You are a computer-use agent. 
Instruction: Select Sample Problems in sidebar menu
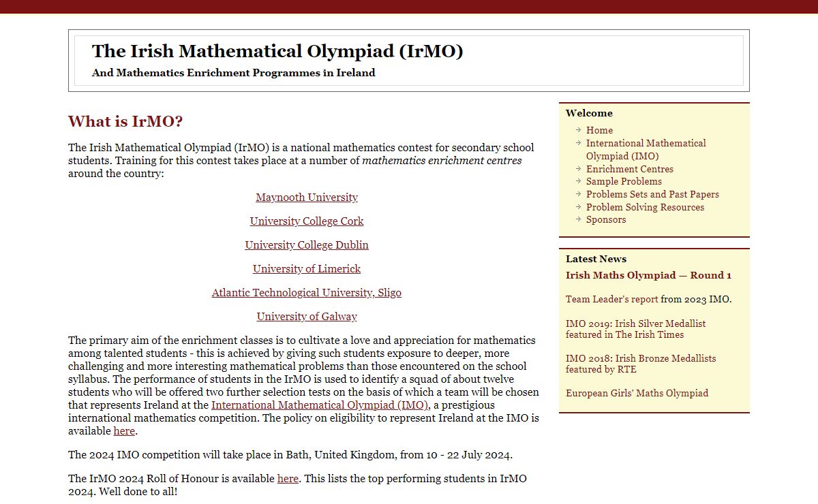[624, 181]
